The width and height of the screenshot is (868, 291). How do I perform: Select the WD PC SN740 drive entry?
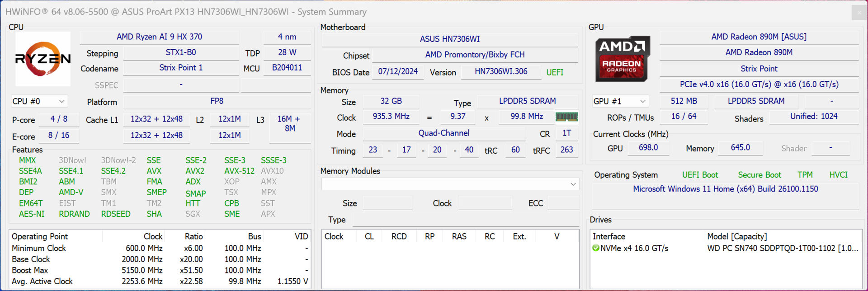coord(782,248)
